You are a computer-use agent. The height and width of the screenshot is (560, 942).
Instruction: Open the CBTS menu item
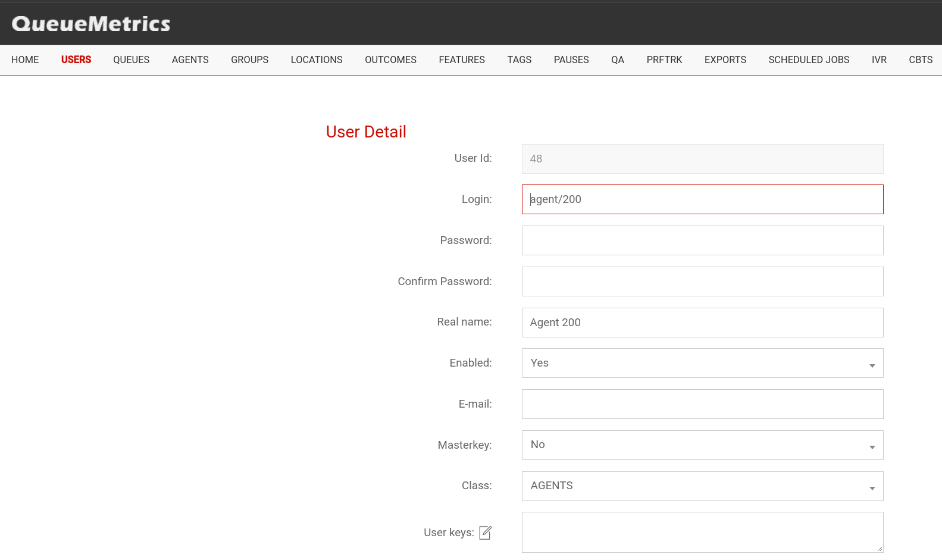click(921, 60)
